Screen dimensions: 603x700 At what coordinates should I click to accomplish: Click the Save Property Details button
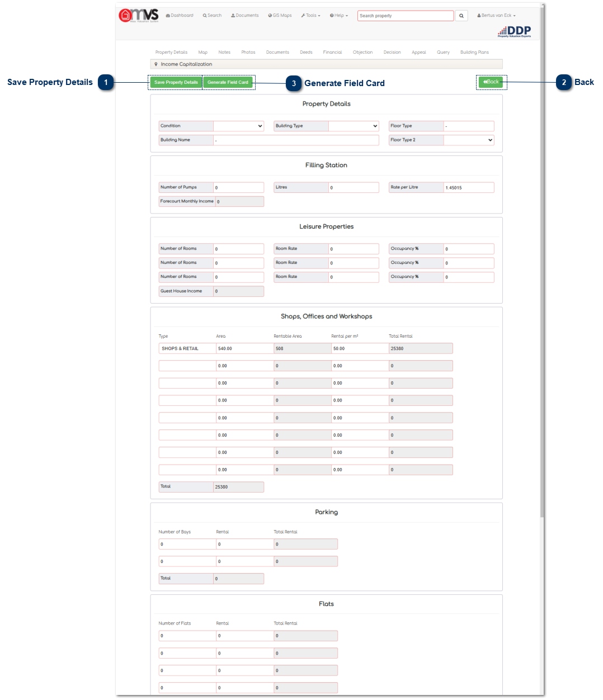(x=176, y=82)
